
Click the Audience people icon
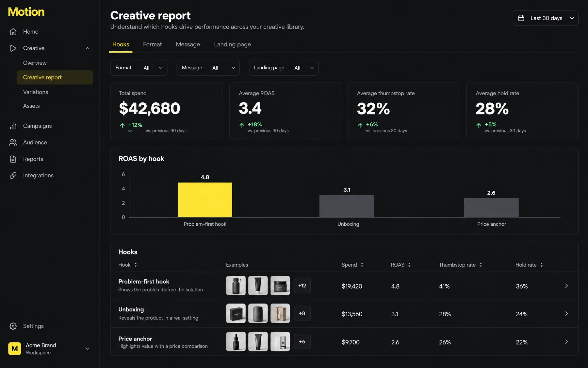click(13, 142)
